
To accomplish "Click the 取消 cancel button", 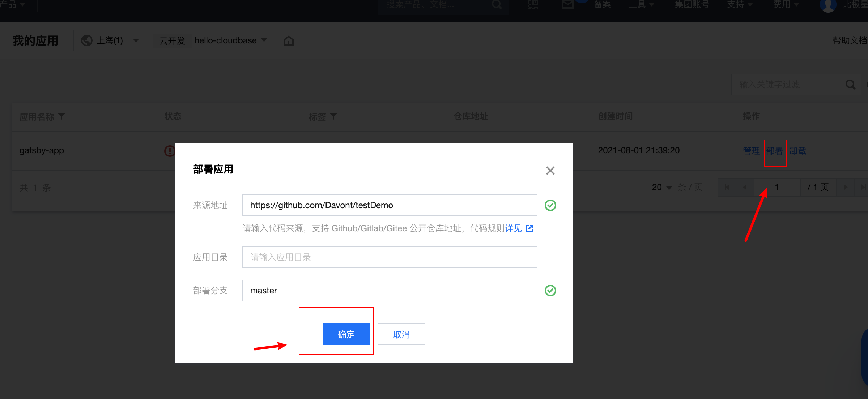I will coord(401,334).
